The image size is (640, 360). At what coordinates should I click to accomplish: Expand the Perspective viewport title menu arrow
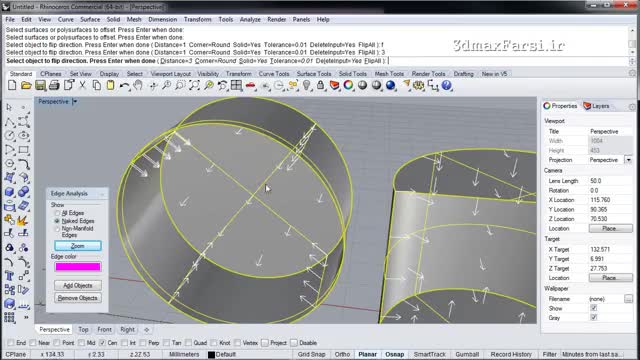75,102
